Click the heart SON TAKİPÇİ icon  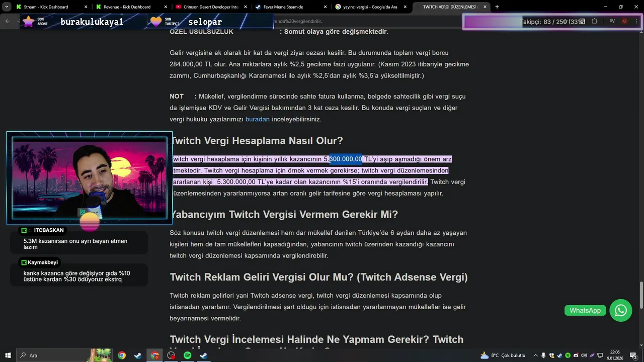156,21
